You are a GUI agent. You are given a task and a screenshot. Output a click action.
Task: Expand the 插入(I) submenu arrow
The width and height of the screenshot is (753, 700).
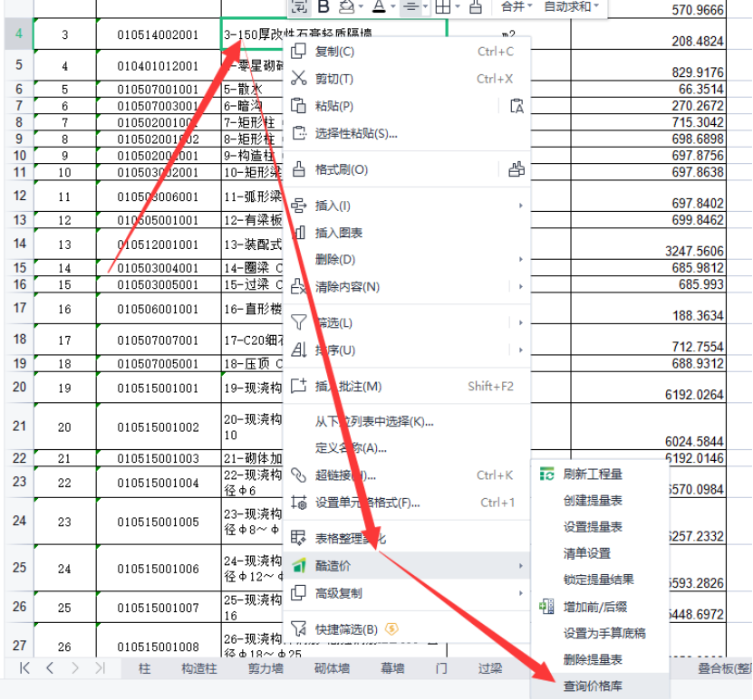point(520,206)
